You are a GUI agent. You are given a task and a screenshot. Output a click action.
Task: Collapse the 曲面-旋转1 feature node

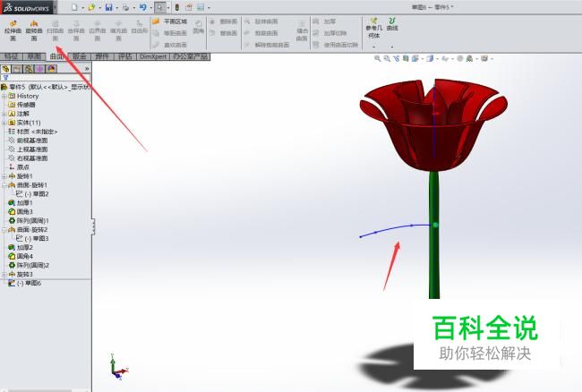pos(4,185)
